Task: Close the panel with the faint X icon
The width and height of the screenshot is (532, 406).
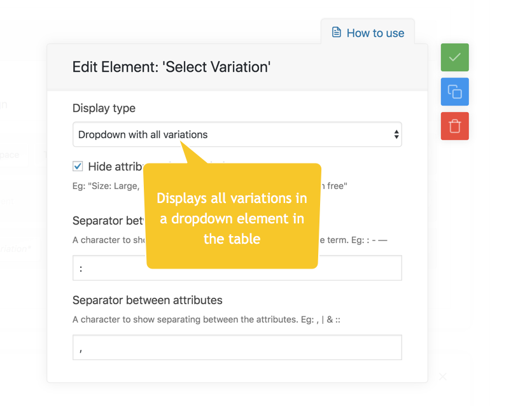Action: point(442,377)
